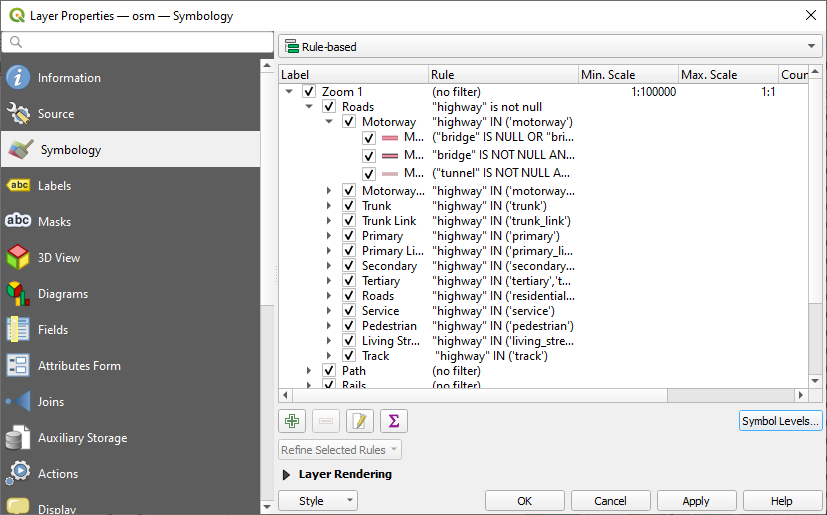Uncheck the Zoom 1 rule checkbox
827x515 pixels.
coord(309,92)
